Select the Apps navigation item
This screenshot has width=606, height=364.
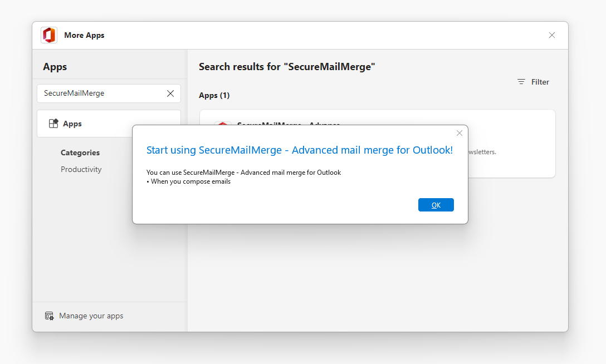(72, 124)
